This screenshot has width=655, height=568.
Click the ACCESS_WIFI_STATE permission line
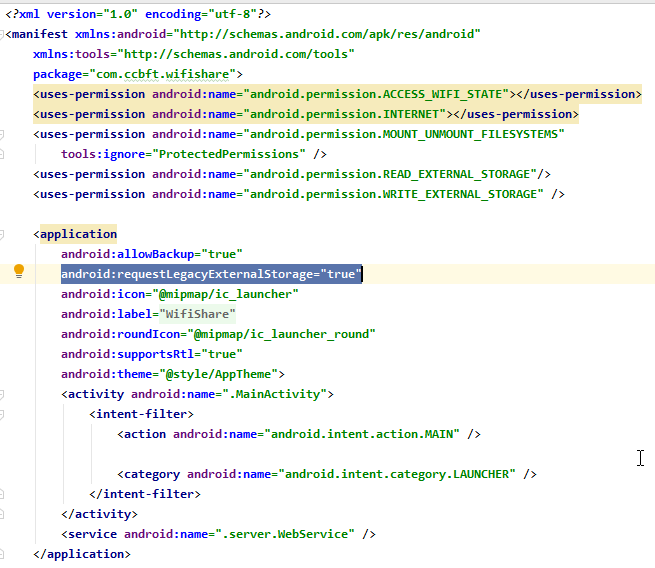[337, 94]
